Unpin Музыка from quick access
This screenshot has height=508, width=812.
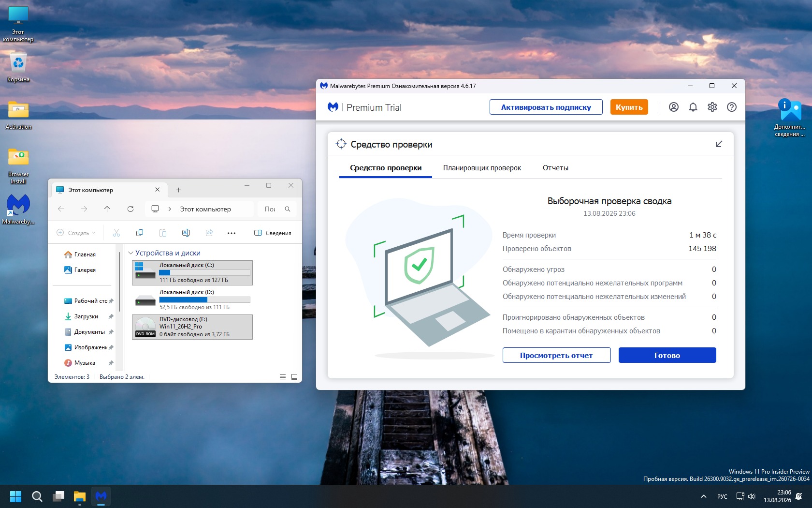tap(111, 363)
